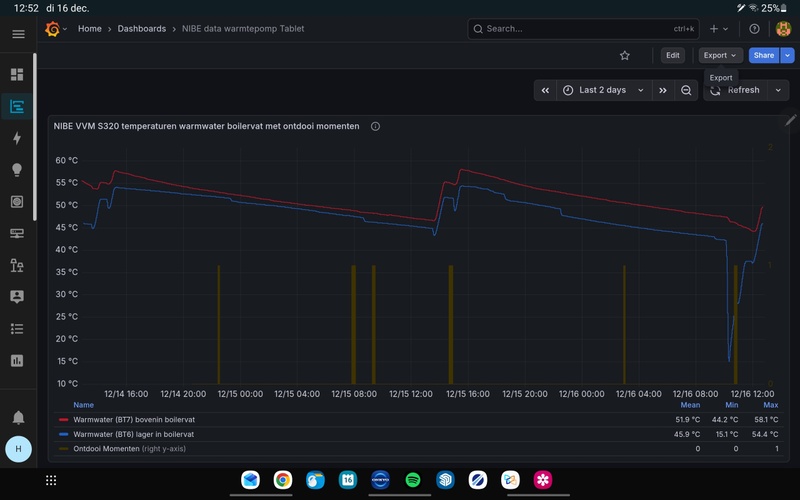Open the lightbulb icon in sidebar
The width and height of the screenshot is (800, 500).
click(17, 170)
